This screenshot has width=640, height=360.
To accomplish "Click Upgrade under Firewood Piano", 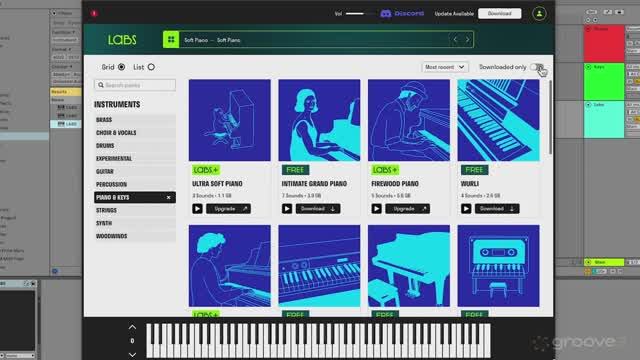I will [407, 209].
